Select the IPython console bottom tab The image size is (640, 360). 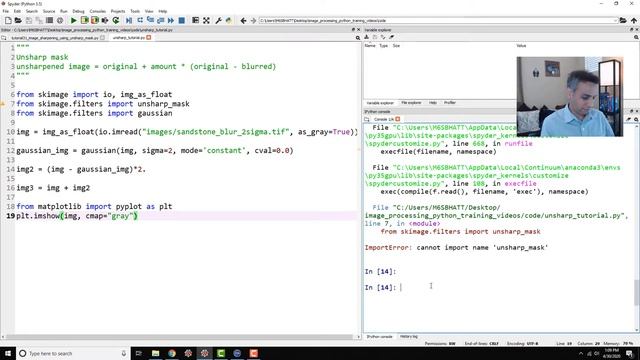click(x=380, y=337)
